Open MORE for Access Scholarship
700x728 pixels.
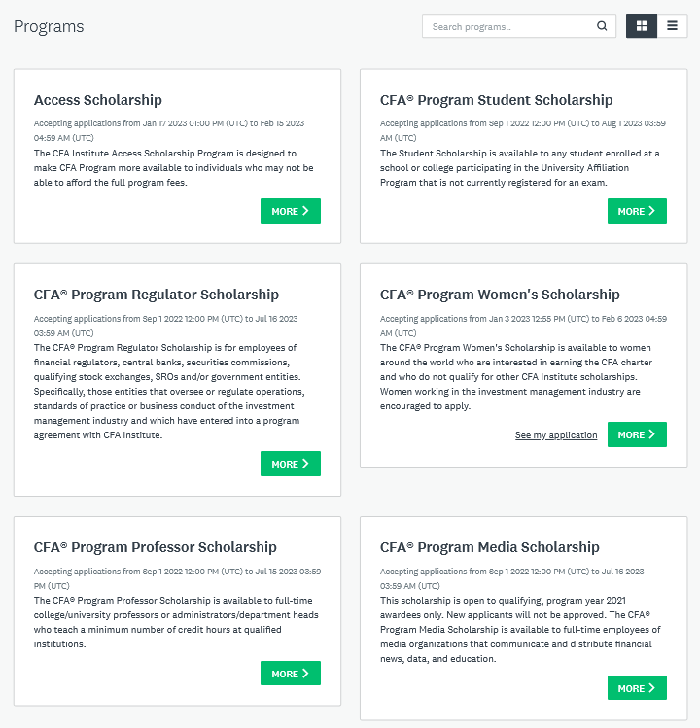click(291, 211)
